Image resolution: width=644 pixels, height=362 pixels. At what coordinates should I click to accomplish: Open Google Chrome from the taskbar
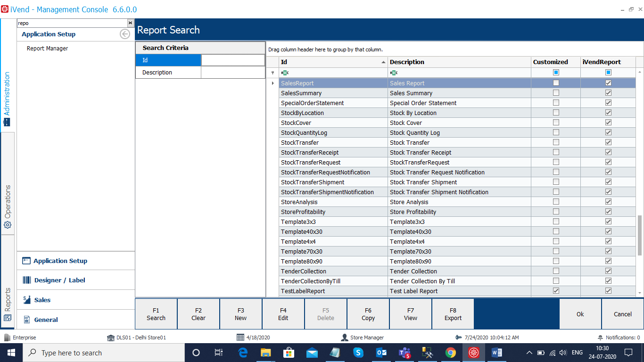451,353
